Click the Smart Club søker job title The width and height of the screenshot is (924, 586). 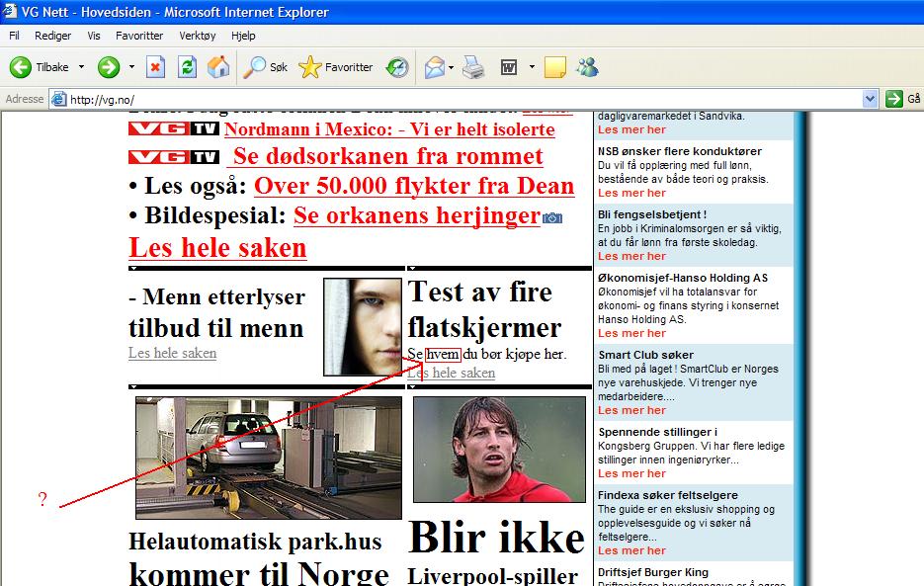[646, 355]
